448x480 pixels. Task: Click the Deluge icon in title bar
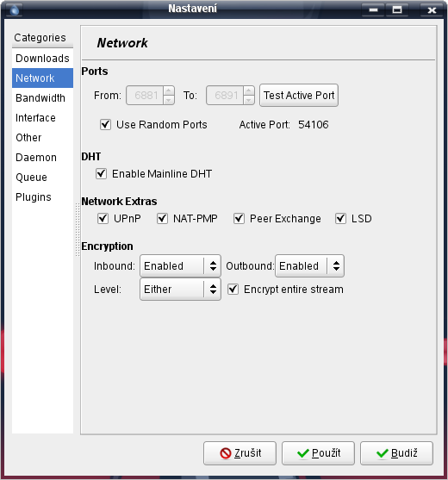pos(14,9)
